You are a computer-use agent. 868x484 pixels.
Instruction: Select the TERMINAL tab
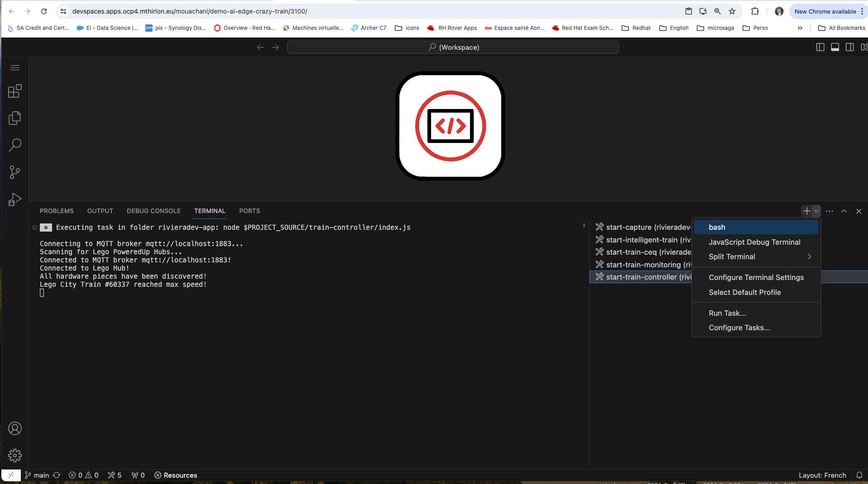pyautogui.click(x=210, y=211)
